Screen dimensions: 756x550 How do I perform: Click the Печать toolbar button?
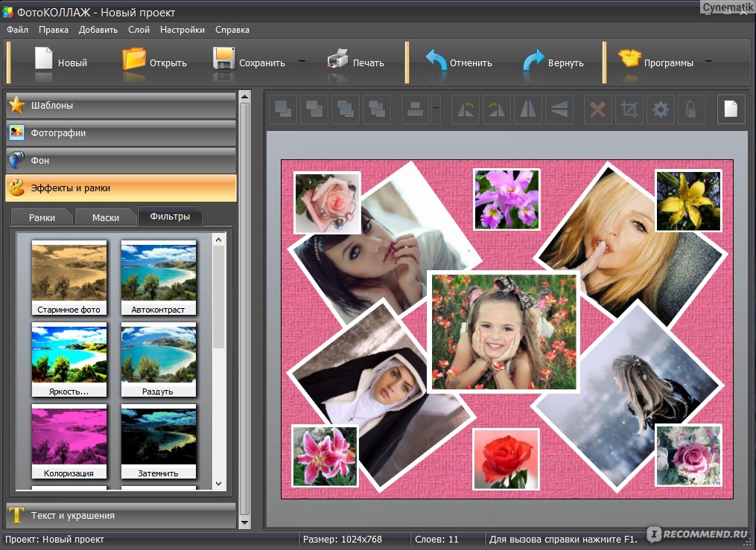tap(356, 62)
